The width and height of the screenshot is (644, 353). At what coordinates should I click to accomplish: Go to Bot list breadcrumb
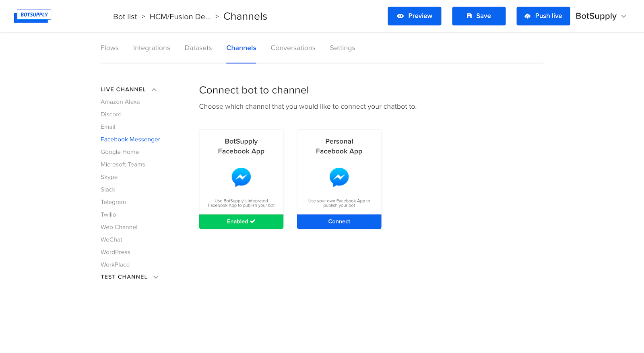pyautogui.click(x=125, y=17)
